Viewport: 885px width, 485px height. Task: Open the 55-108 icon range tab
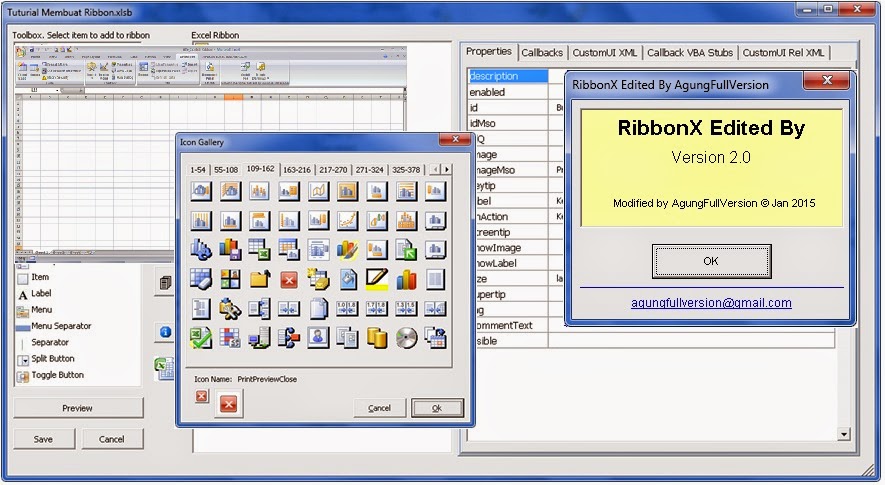[x=226, y=169]
